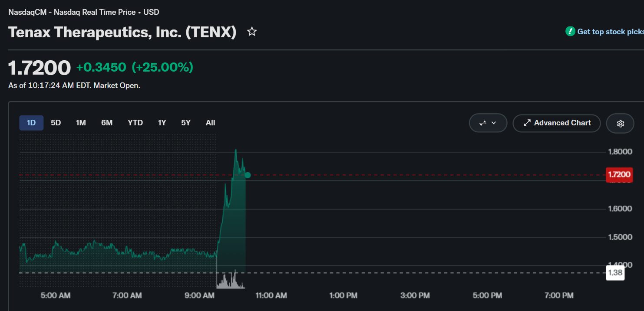Switch chart to 6M range
The image size is (644, 311).
(107, 123)
